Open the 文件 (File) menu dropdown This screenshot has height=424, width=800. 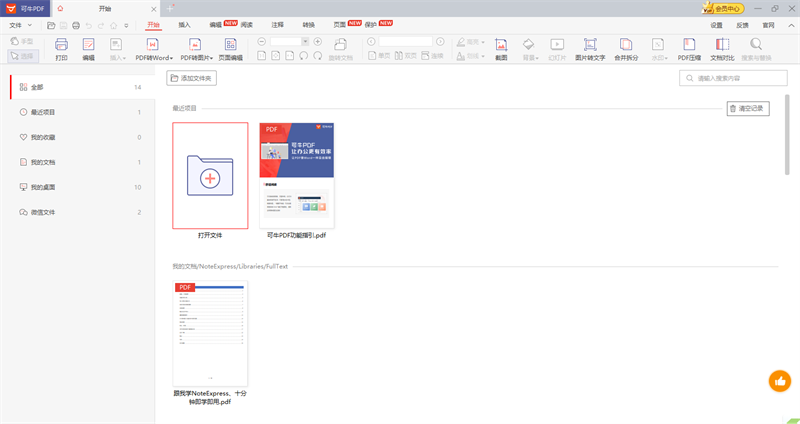click(x=20, y=23)
